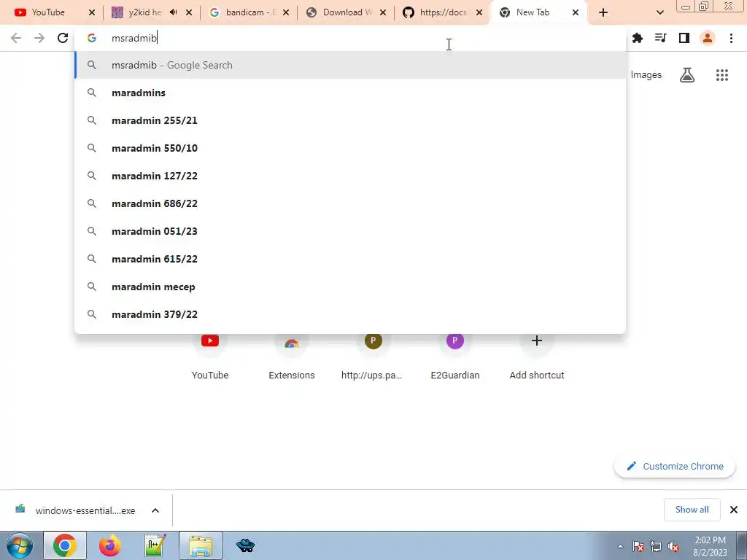Expand the windows-essential download options arrow
This screenshot has width=747, height=560.
coord(155,510)
